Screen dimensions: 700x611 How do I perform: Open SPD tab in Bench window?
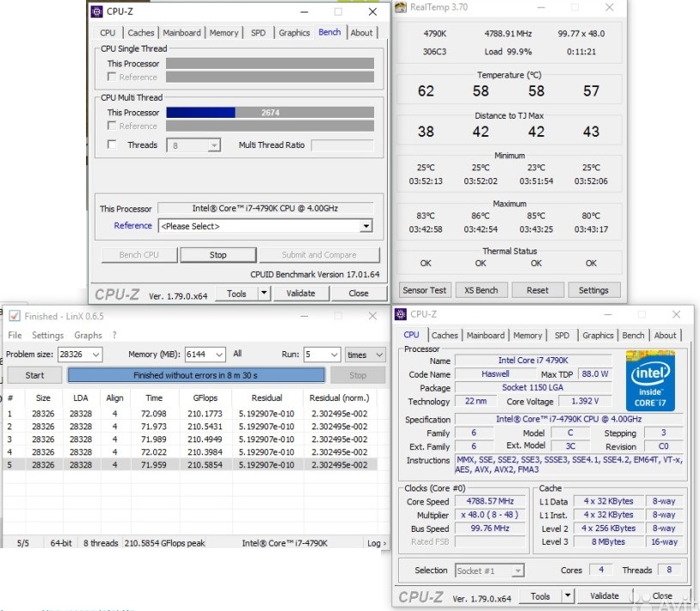click(258, 33)
